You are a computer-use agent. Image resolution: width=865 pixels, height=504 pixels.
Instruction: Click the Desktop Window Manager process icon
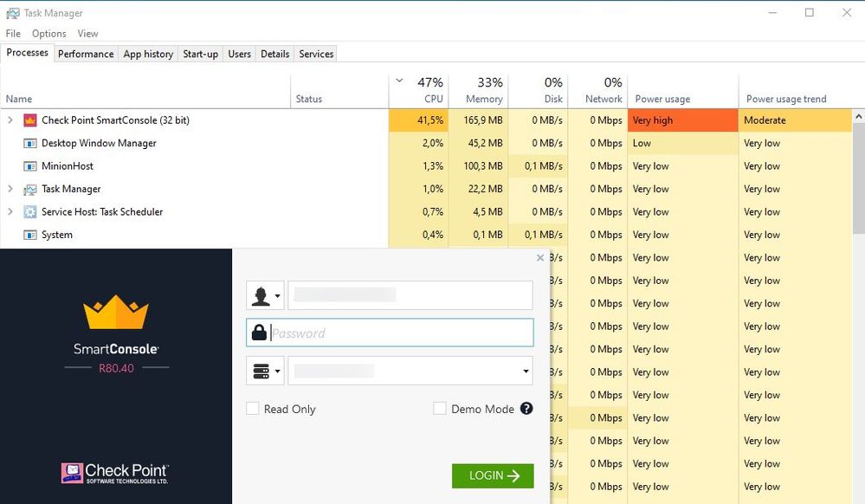pyautogui.click(x=29, y=144)
